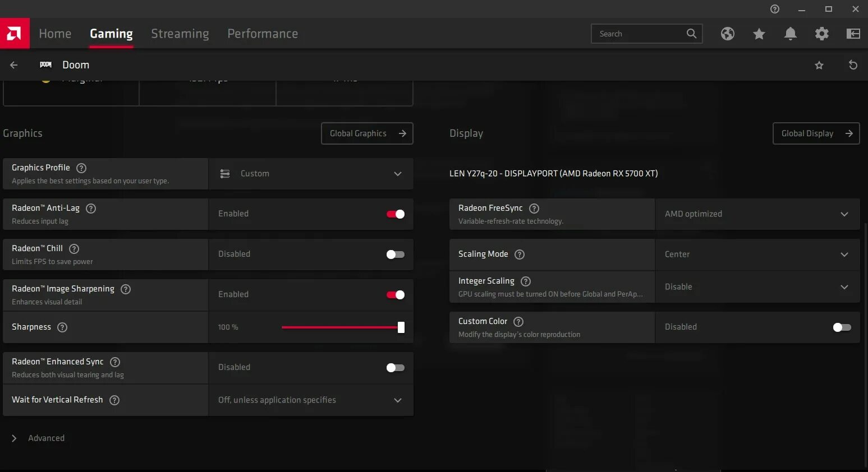Image resolution: width=868 pixels, height=472 pixels.
Task: Click the 100 % sharpness value
Action: pos(228,327)
